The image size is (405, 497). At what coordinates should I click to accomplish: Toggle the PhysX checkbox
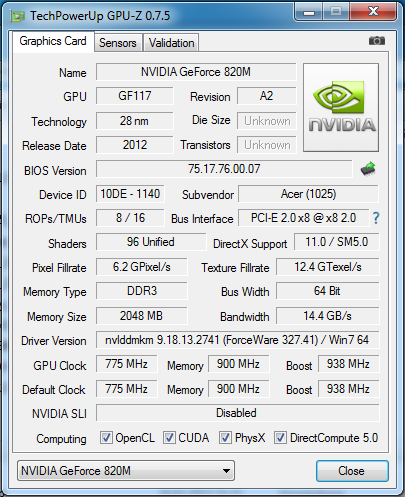225,437
